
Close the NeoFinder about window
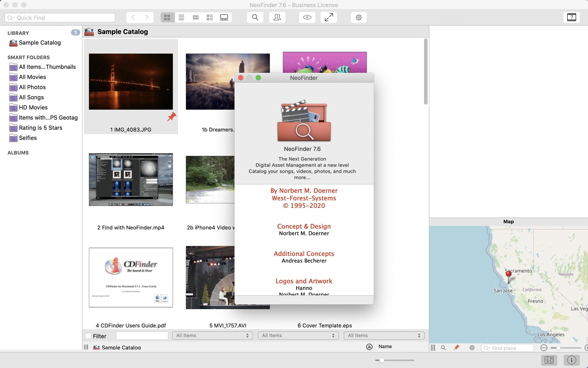point(241,78)
